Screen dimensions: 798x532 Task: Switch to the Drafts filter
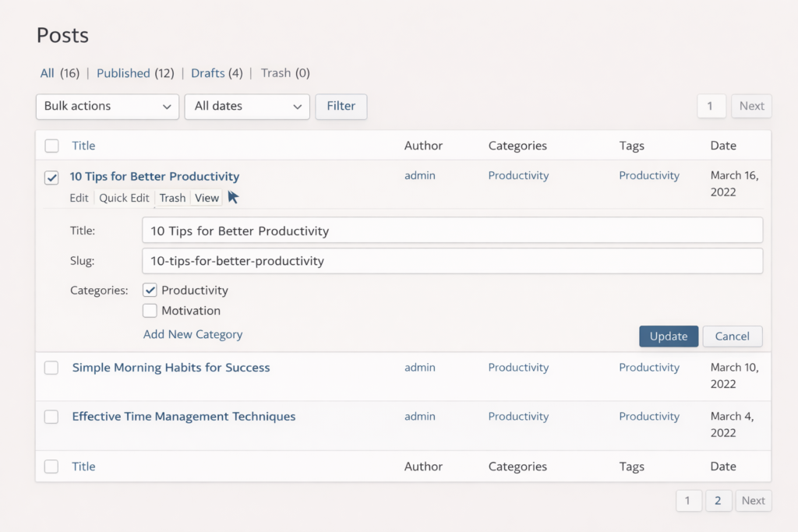[x=208, y=73]
